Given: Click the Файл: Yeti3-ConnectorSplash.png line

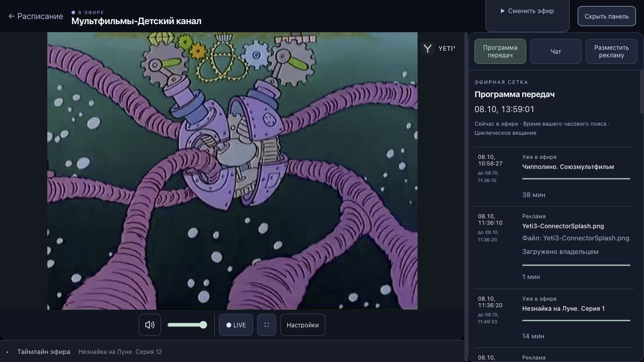Looking at the screenshot, I should 576,238.
